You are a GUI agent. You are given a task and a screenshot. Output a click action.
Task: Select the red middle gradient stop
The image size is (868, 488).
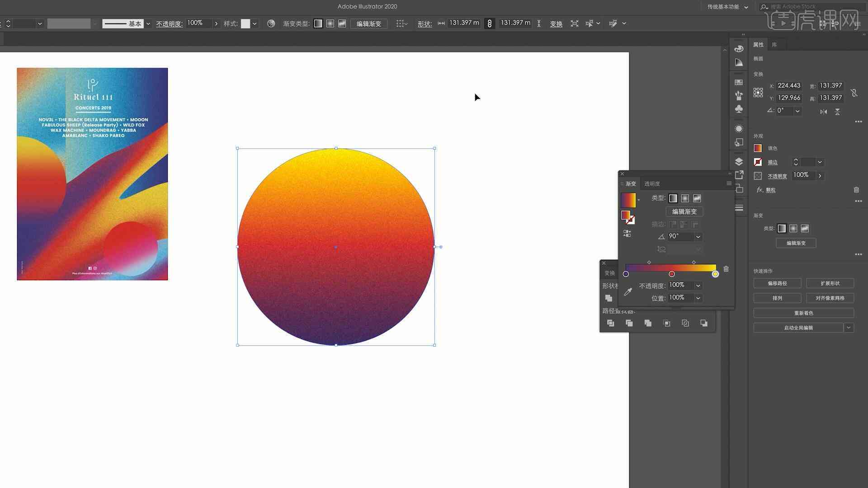pos(672,274)
